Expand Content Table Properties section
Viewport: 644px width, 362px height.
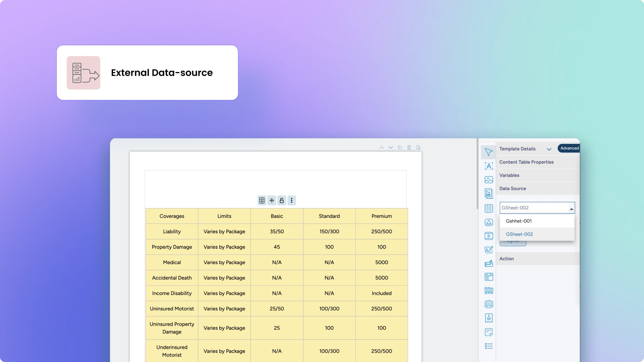point(538,162)
